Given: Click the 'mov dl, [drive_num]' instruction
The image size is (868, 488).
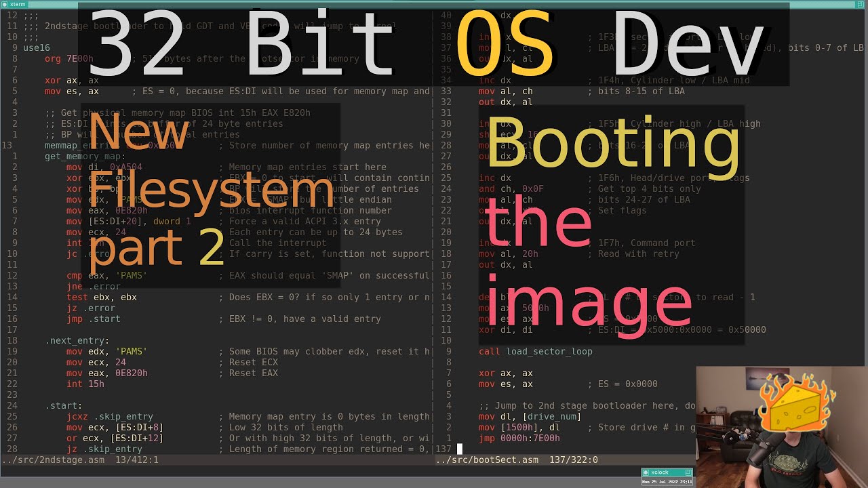Looking at the screenshot, I should coord(530,416).
